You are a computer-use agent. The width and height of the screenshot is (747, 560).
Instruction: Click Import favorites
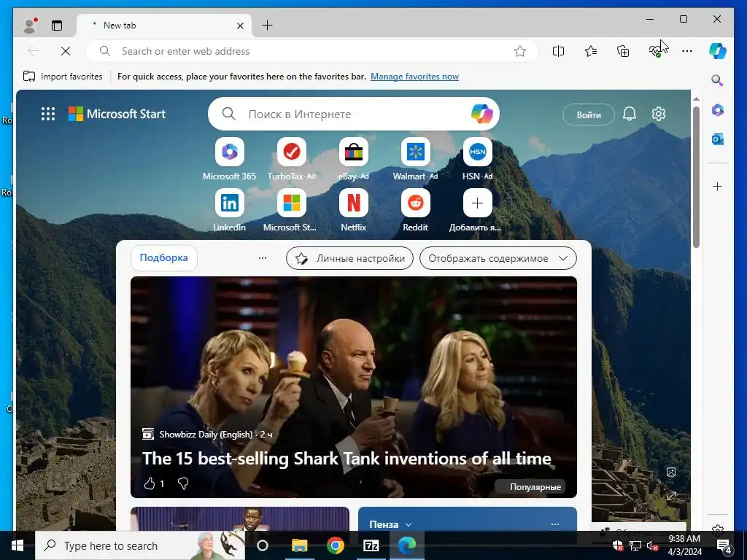pos(63,76)
